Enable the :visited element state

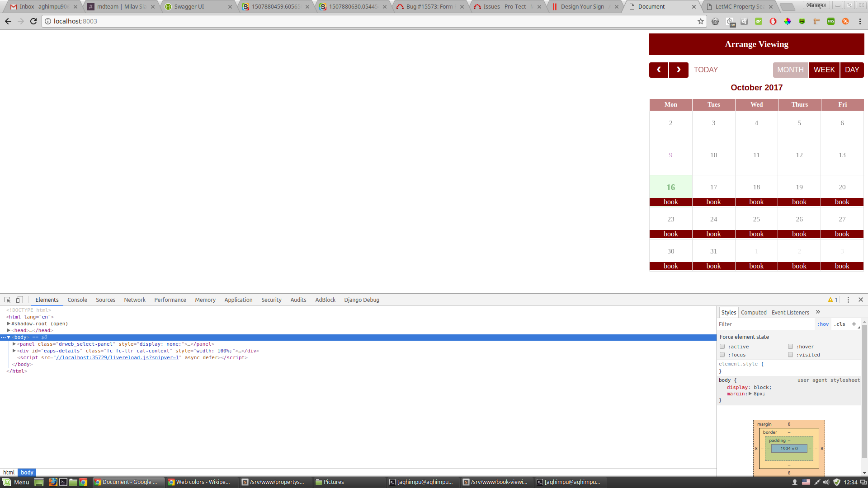click(791, 355)
